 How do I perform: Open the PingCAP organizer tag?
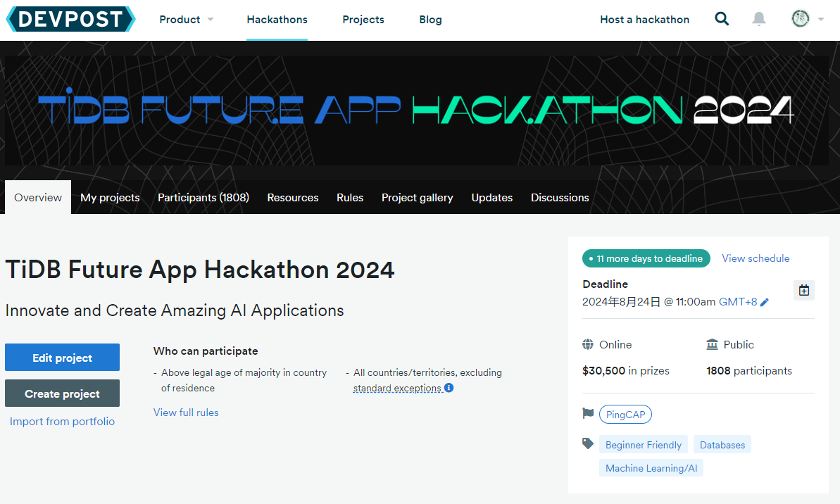(625, 414)
